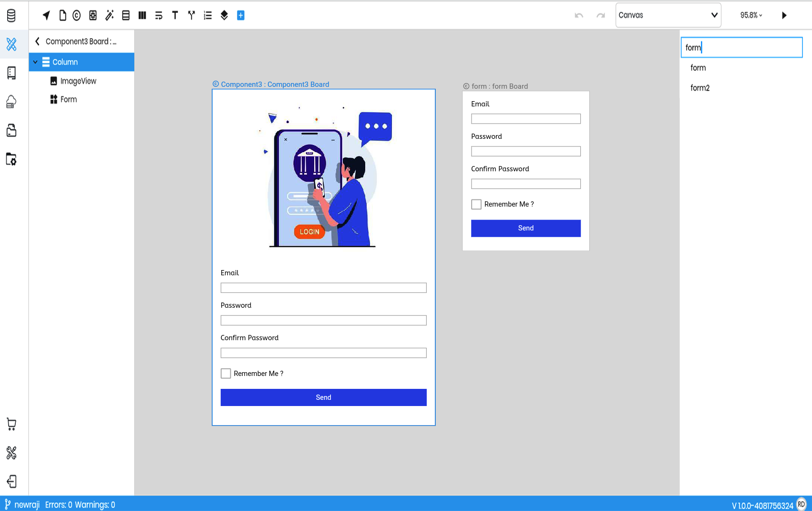Go back using Component3 Board chevron
The height and width of the screenshot is (511, 812).
click(x=37, y=42)
